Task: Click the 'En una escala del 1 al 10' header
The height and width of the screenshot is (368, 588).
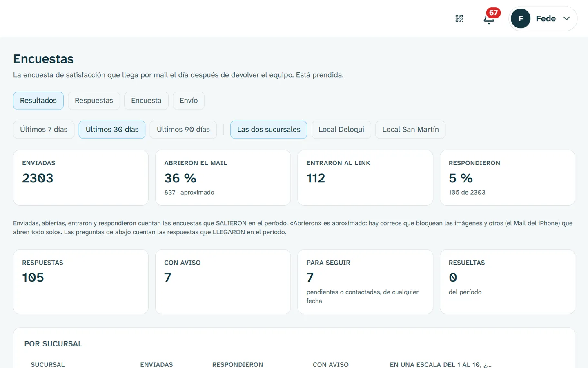Action: tap(441, 364)
